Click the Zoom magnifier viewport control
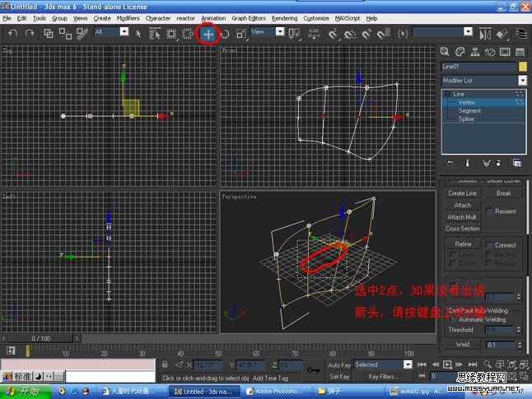This screenshot has width=532, height=399. (x=488, y=364)
